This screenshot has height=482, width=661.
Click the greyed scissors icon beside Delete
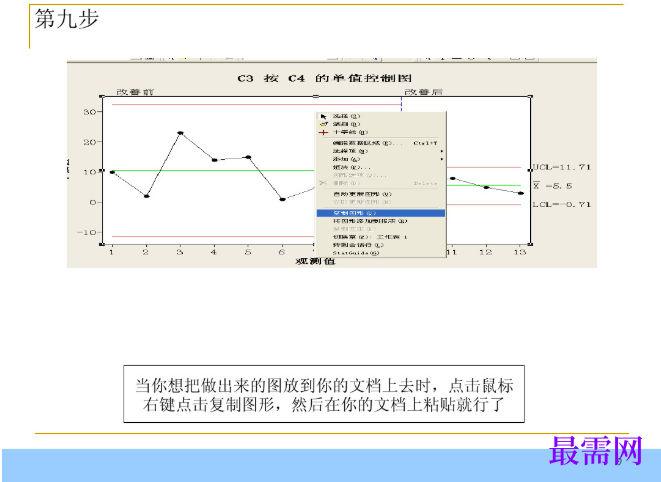[323, 183]
